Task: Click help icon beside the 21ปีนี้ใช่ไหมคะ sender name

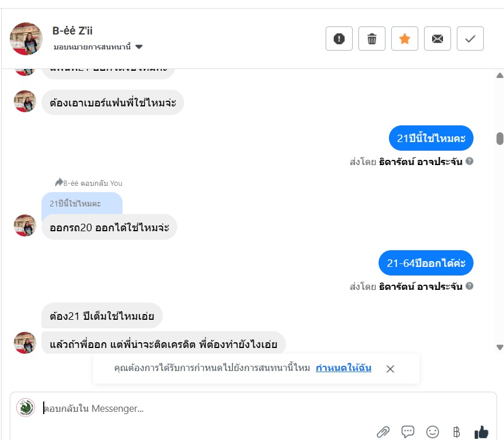Action: tap(469, 161)
